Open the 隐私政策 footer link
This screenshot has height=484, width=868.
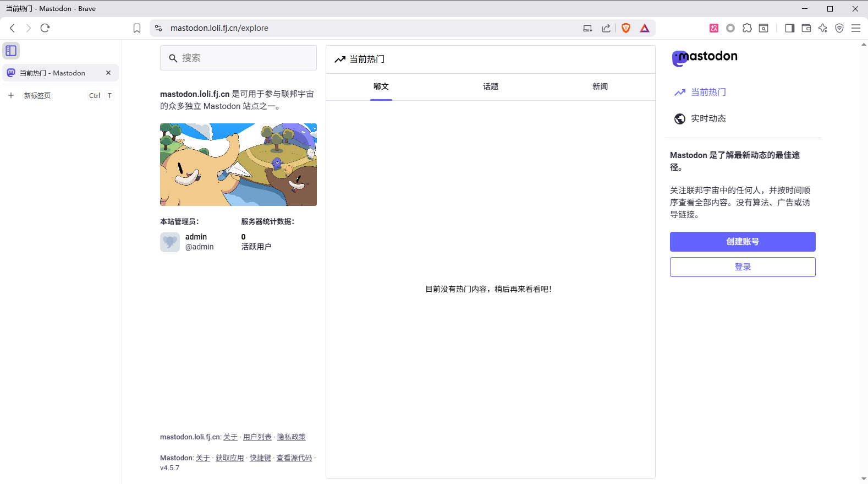pyautogui.click(x=291, y=437)
